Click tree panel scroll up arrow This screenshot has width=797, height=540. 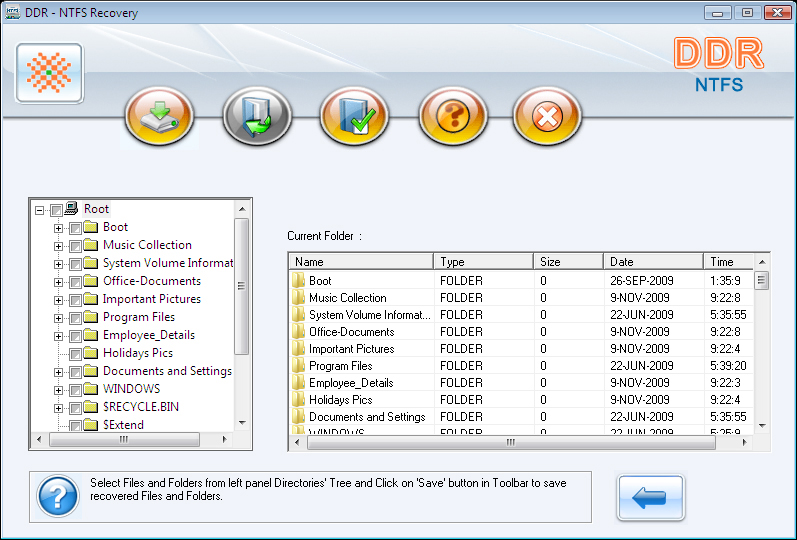pos(242,209)
